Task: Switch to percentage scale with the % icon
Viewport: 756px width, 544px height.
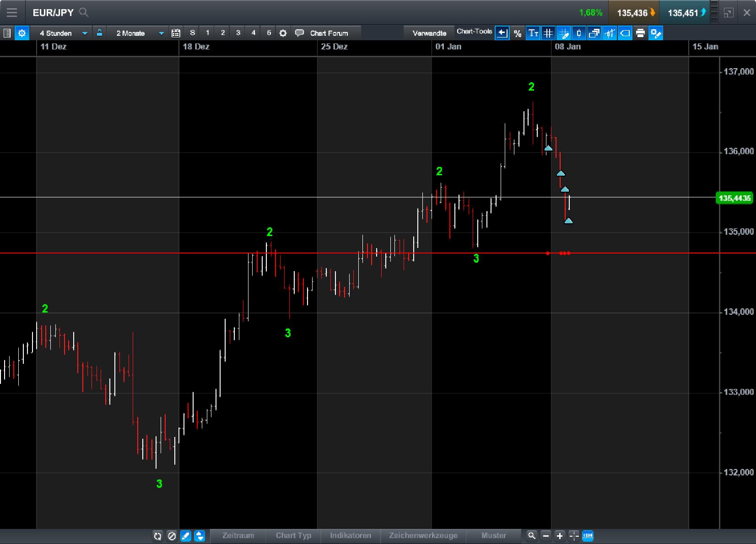Action: coord(518,33)
